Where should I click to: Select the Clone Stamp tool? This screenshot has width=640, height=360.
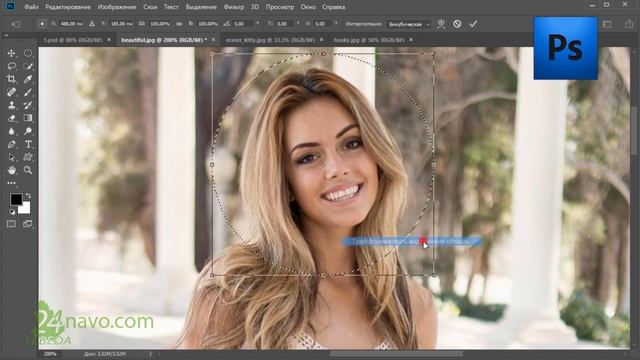pyautogui.click(x=11, y=105)
